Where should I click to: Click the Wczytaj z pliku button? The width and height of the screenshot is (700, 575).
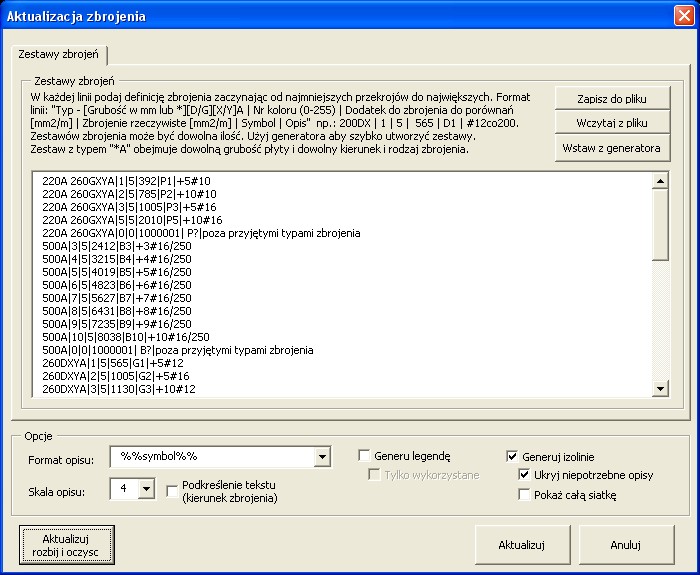(x=611, y=122)
